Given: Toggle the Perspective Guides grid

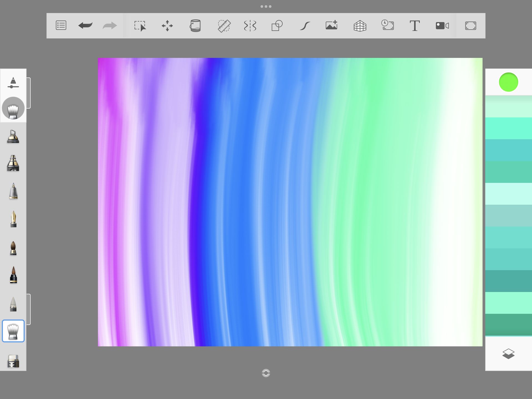Looking at the screenshot, I should tap(360, 26).
